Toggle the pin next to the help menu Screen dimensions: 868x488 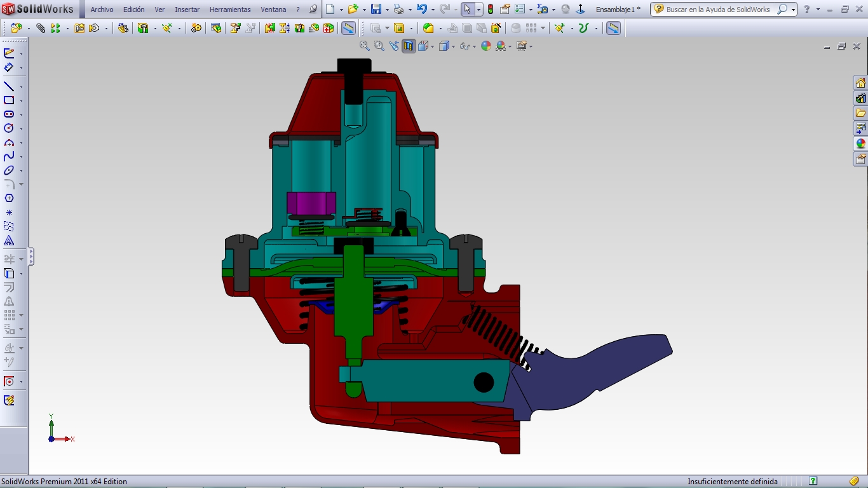click(313, 10)
